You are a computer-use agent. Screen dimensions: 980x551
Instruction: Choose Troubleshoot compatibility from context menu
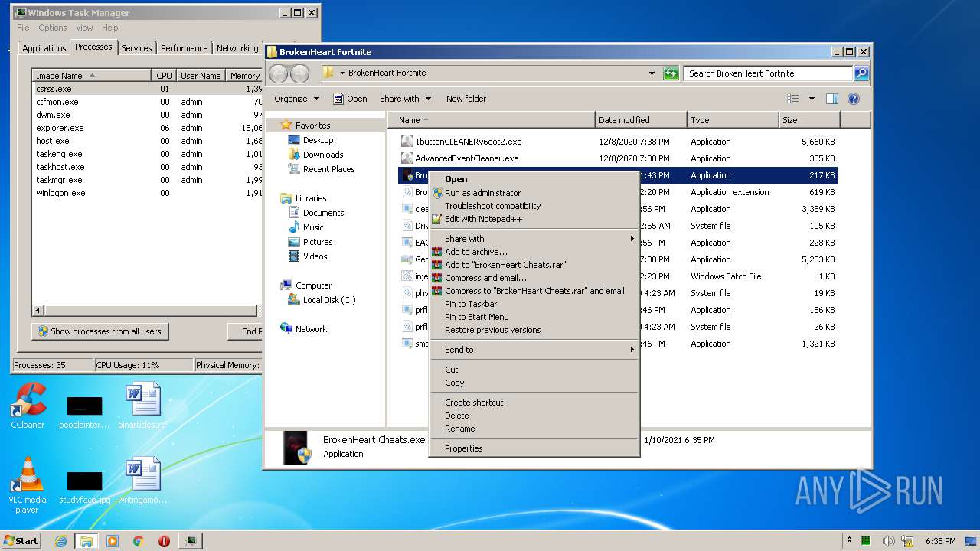534,206
